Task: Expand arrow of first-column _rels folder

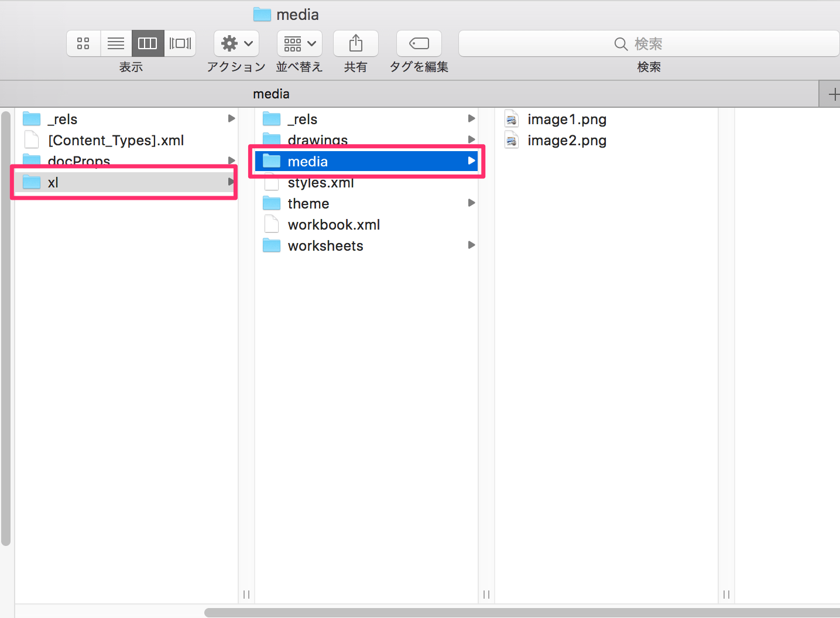Action: [231, 118]
